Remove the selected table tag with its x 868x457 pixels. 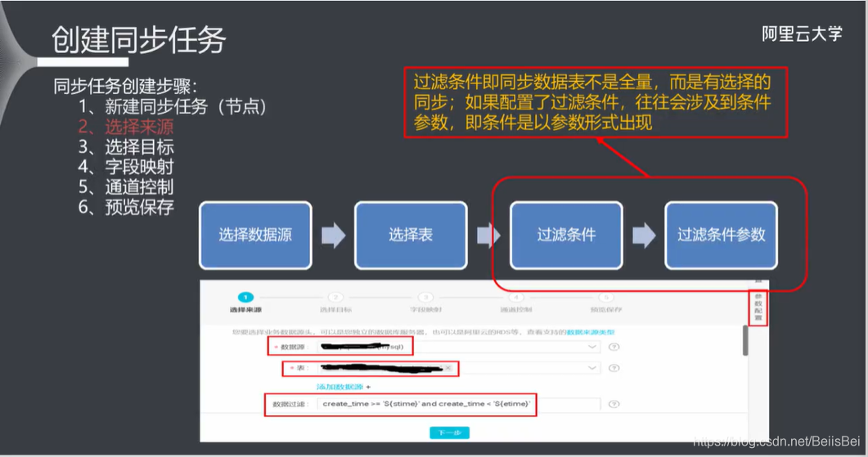447,368
